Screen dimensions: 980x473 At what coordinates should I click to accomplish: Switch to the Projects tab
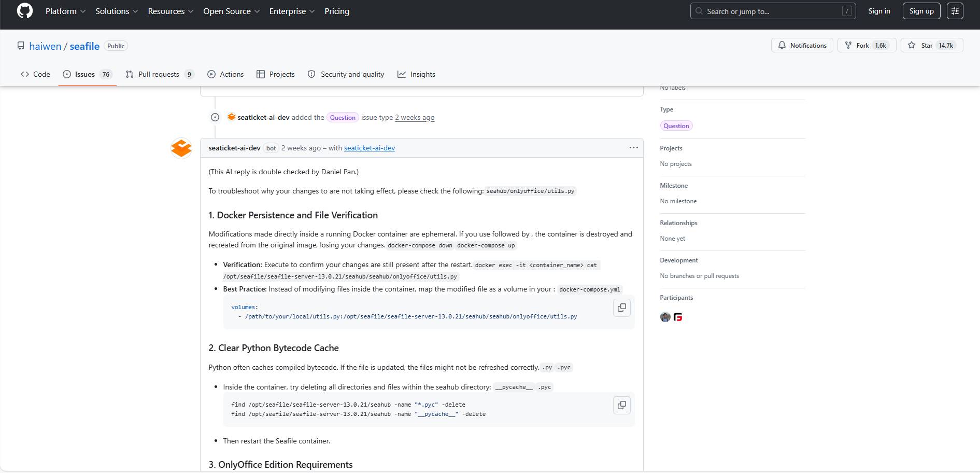[x=276, y=74]
